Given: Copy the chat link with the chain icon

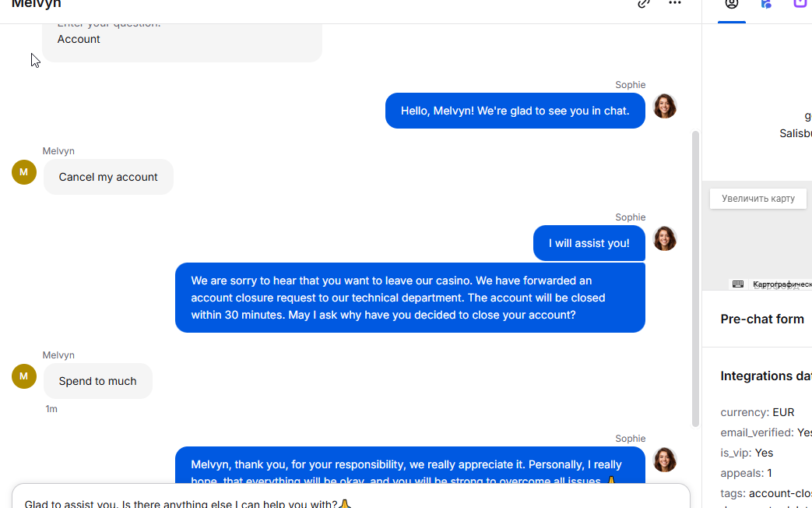Looking at the screenshot, I should [x=644, y=3].
